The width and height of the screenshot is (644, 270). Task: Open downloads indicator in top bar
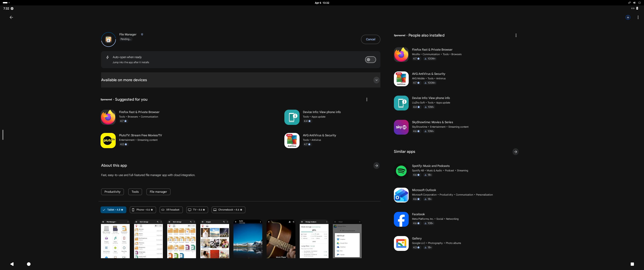[x=628, y=17]
